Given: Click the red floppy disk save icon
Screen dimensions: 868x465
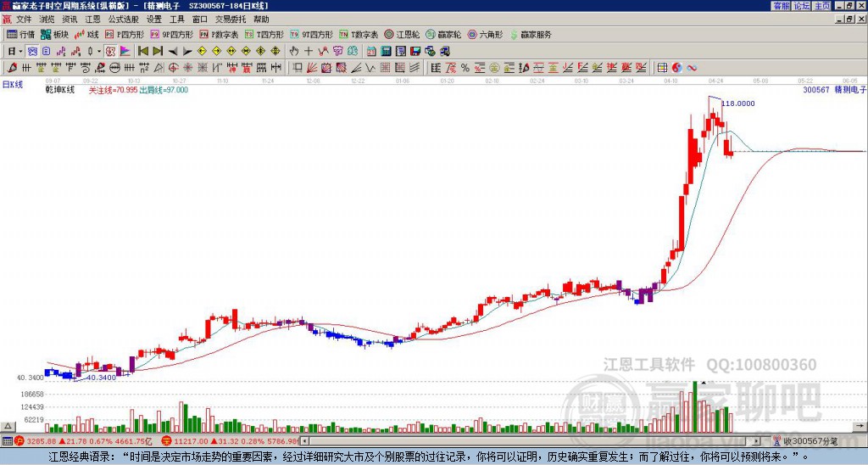Looking at the screenshot, I should point(415,51).
